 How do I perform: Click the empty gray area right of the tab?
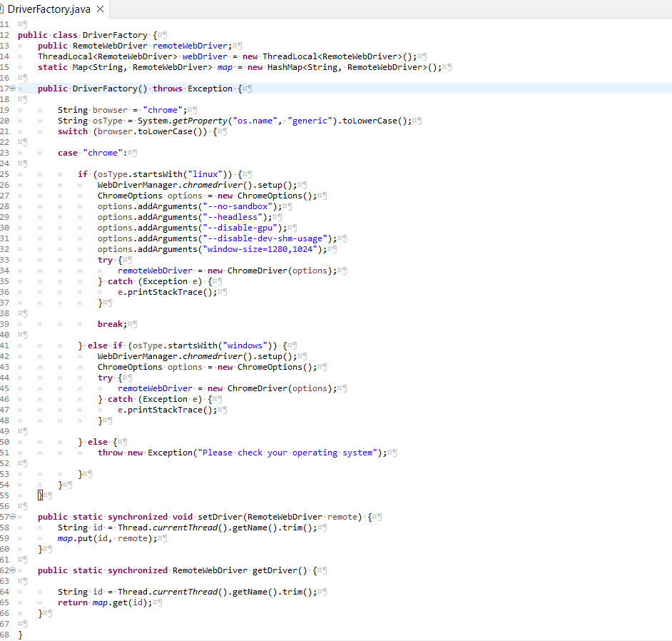coord(357,10)
